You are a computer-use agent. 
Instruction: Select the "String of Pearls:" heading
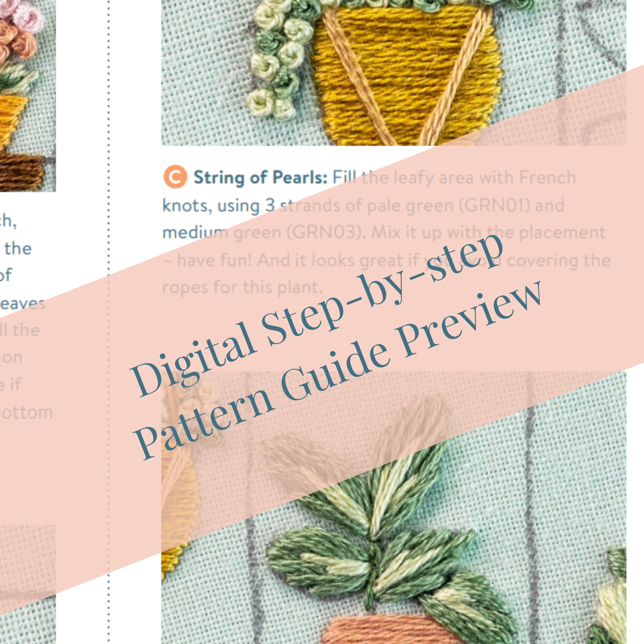tap(260, 177)
